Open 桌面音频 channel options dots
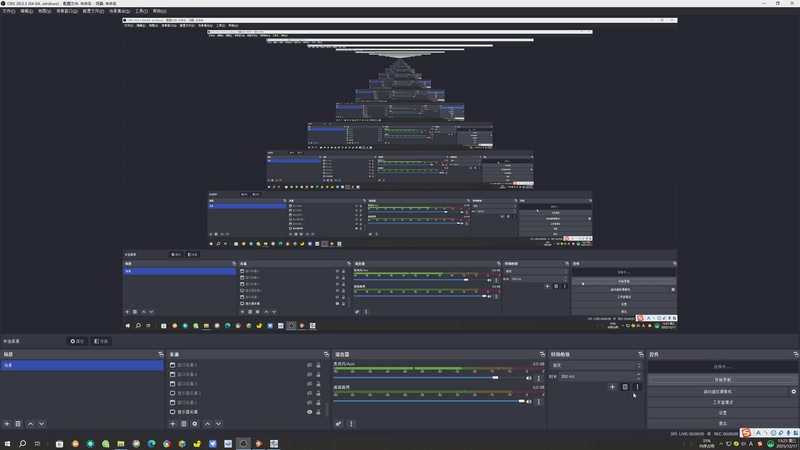 538,402
